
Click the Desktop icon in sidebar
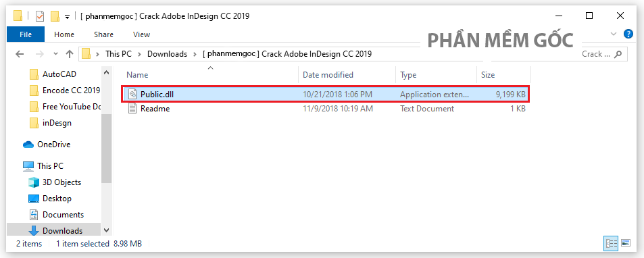click(x=34, y=199)
